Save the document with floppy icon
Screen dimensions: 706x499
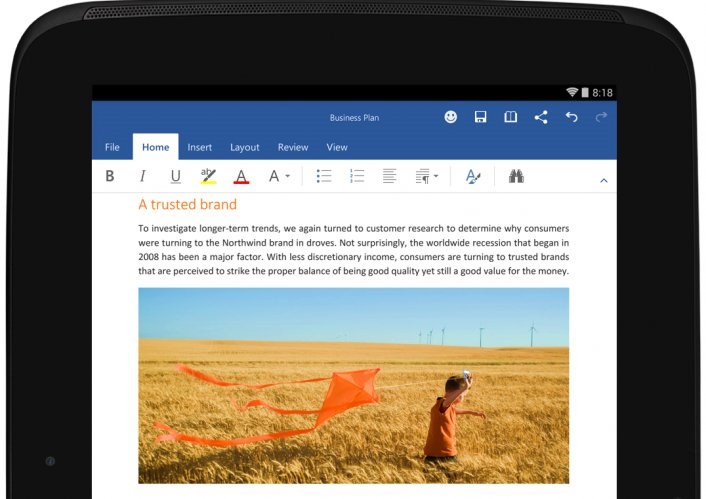[480, 117]
